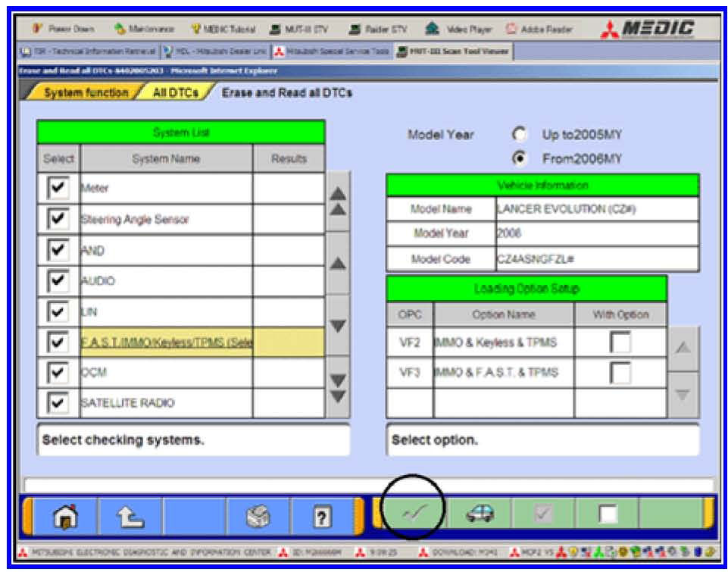Enable the IMMO & Keyless & TPMS option
This screenshot has width=728, height=572.
tap(620, 343)
